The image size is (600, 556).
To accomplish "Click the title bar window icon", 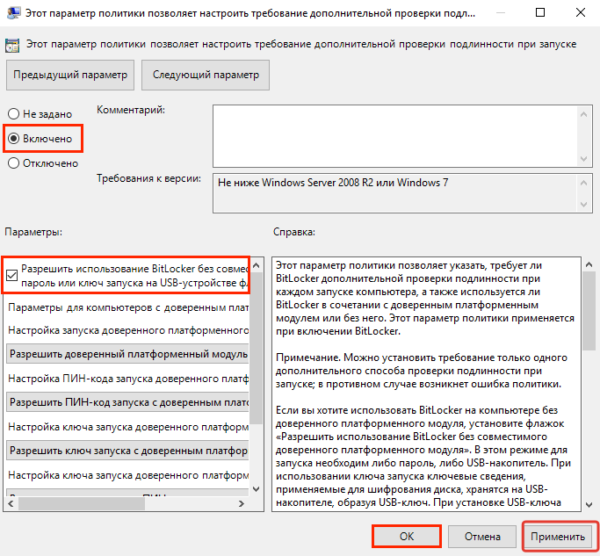I will 14,13.
